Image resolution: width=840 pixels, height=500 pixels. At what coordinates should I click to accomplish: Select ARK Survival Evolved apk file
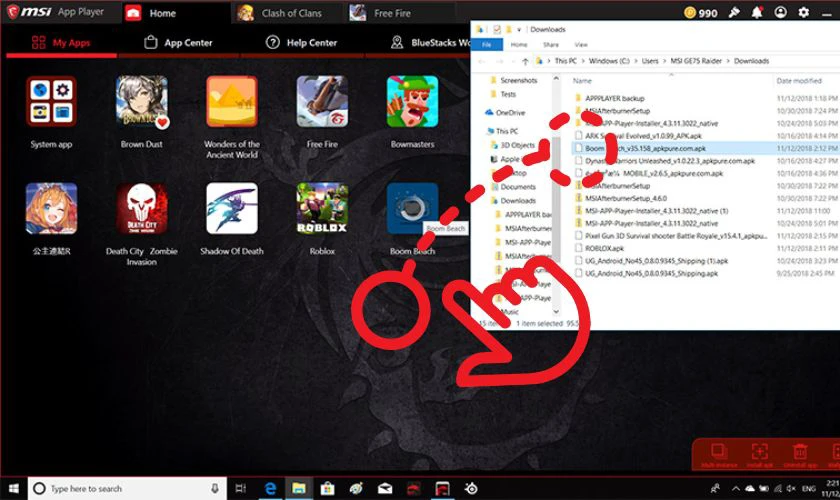point(643,136)
